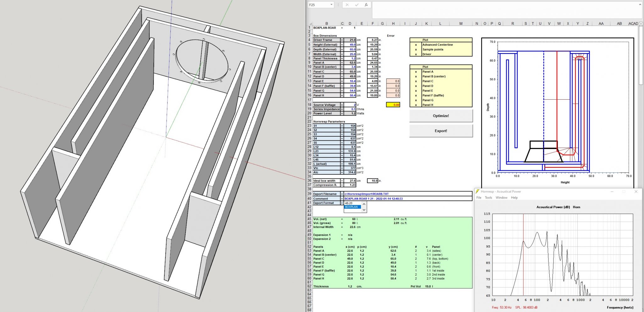Click the BOXPLAN-ROAR title cell
644x312 pixels.
pyautogui.click(x=326, y=28)
